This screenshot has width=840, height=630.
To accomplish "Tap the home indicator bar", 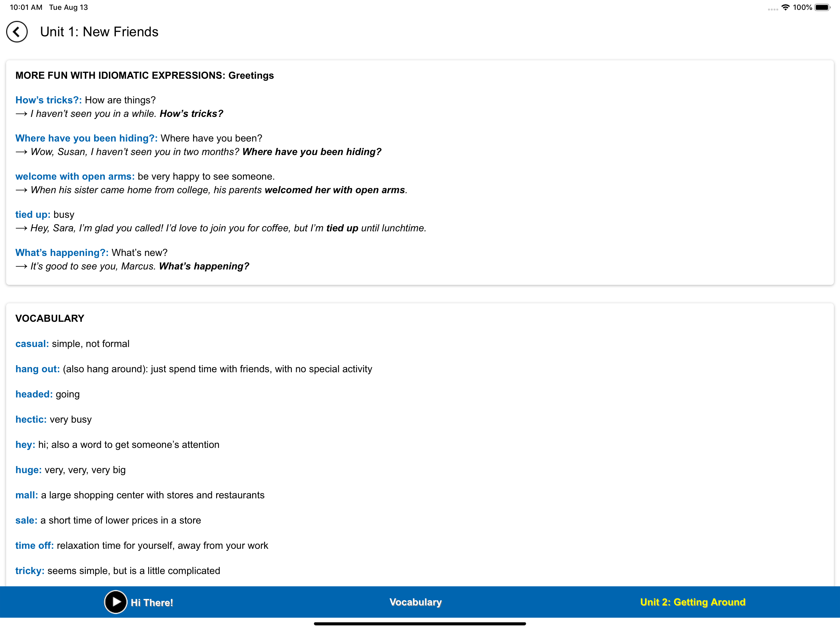I will (420, 624).
